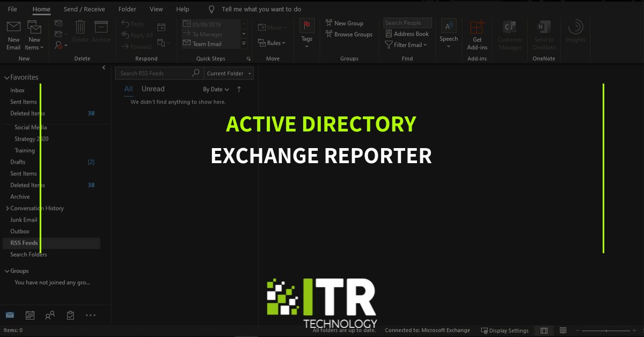Open the View menu

(x=156, y=9)
